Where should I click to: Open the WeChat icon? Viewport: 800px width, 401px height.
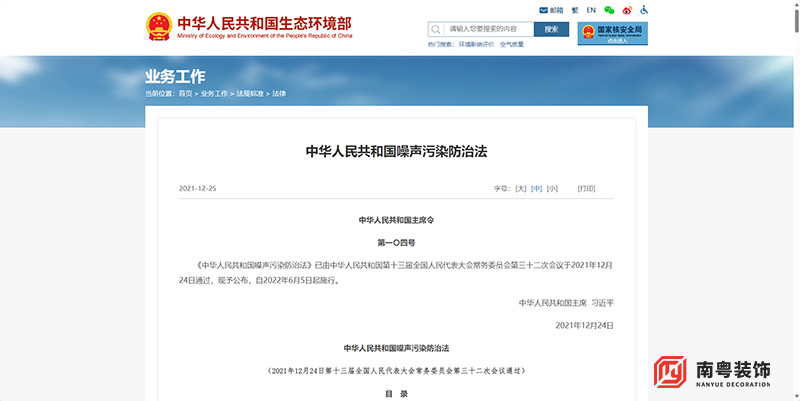[x=609, y=10]
